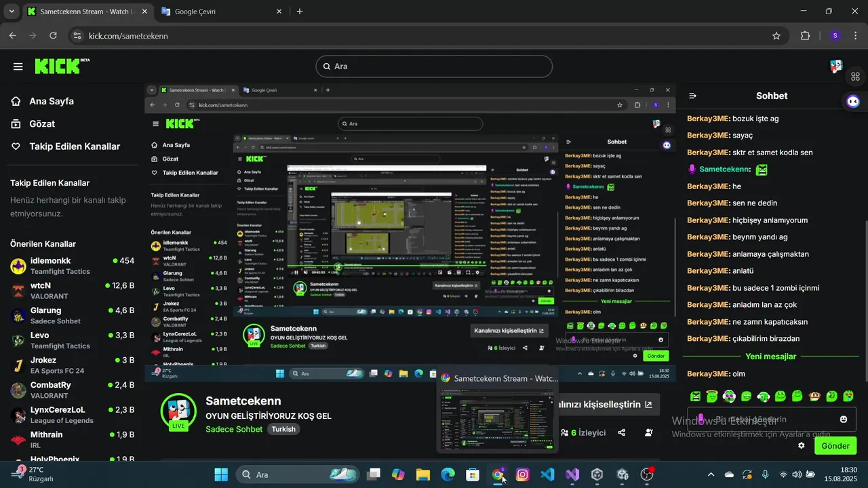This screenshot has width=868, height=488.
Task: Open Jrokez channel in the recommended list
Action: click(x=72, y=365)
